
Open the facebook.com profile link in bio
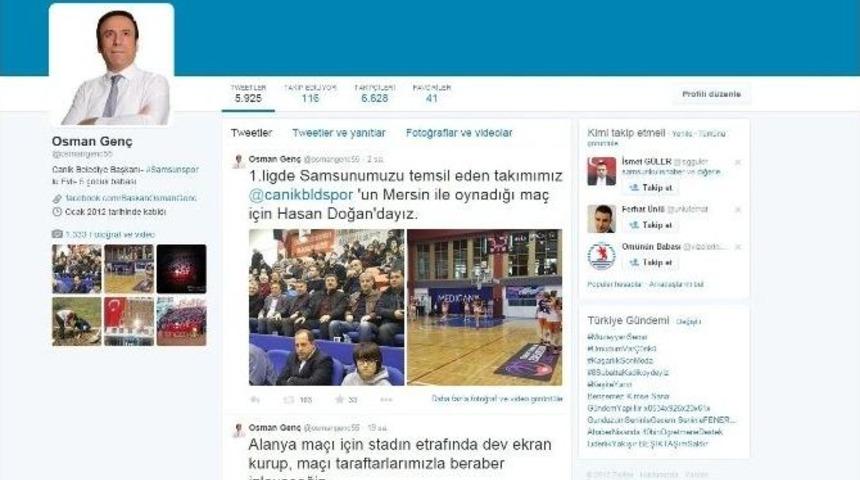coord(131,198)
